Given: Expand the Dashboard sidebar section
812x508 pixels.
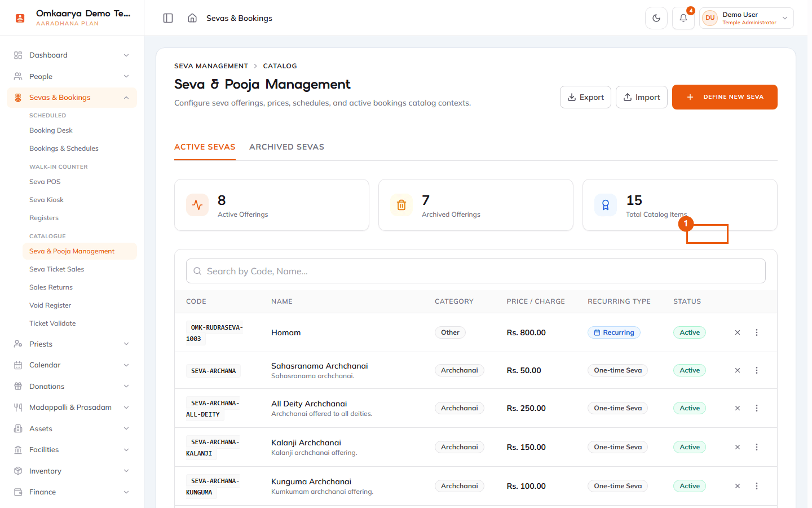Looking at the screenshot, I should pyautogui.click(x=72, y=55).
